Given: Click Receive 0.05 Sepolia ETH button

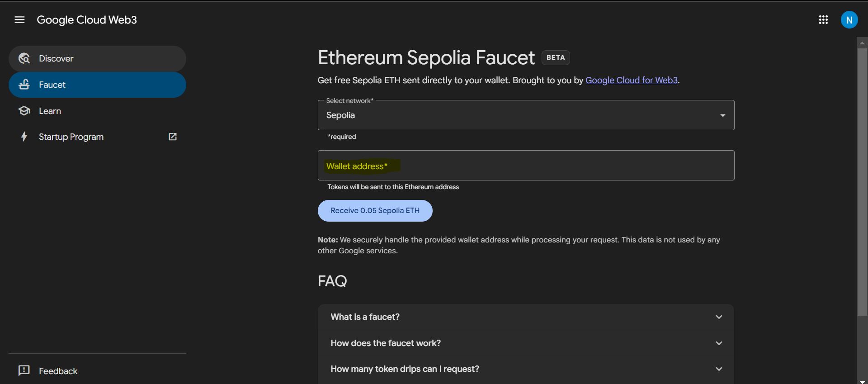Looking at the screenshot, I should coord(375,211).
